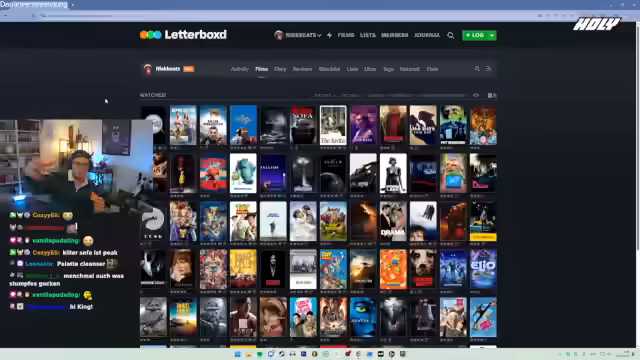Open the profile search magnifier icon
The width and height of the screenshot is (640, 360).
[477, 69]
